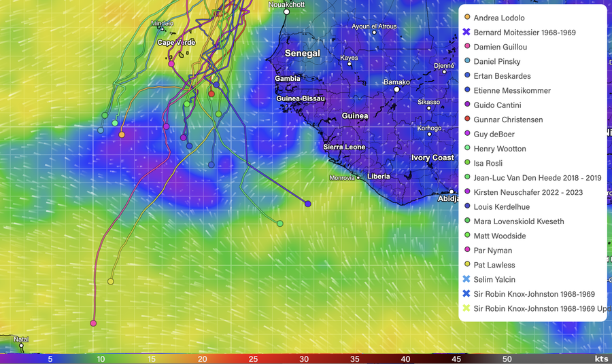Click the magenta circle icon beside Guy deBoer

(x=467, y=134)
